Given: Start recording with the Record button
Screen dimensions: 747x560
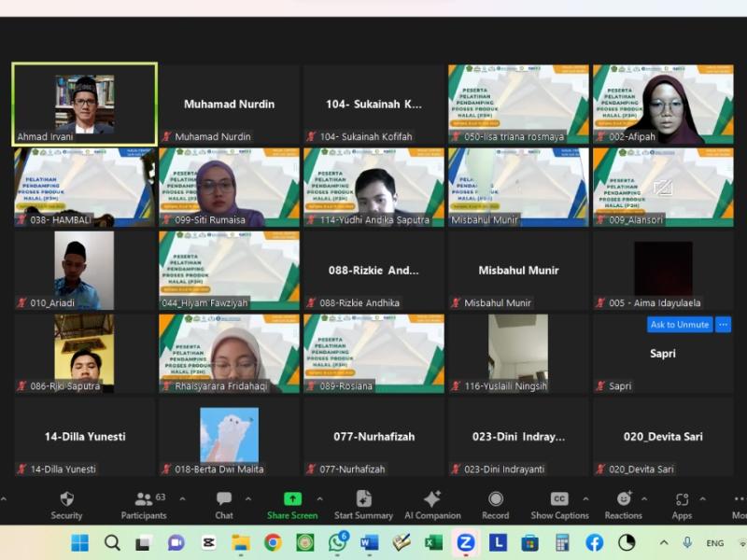Looking at the screenshot, I should (495, 499).
